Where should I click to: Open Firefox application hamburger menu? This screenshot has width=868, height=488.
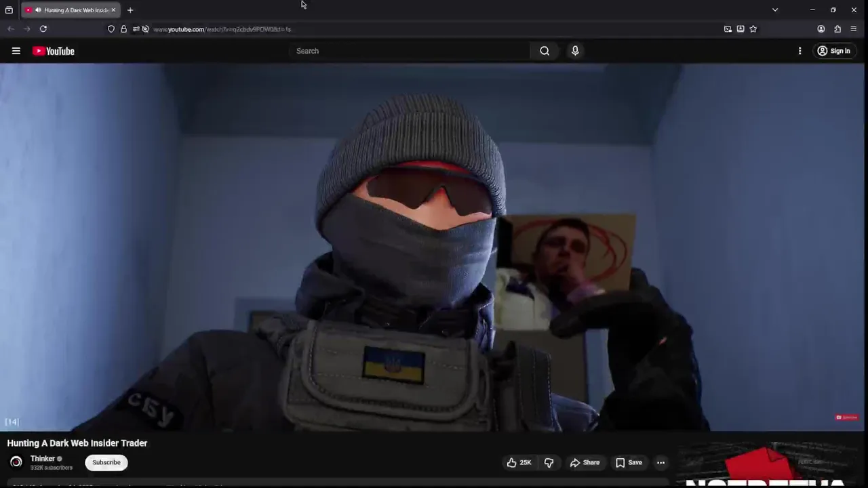[854, 29]
